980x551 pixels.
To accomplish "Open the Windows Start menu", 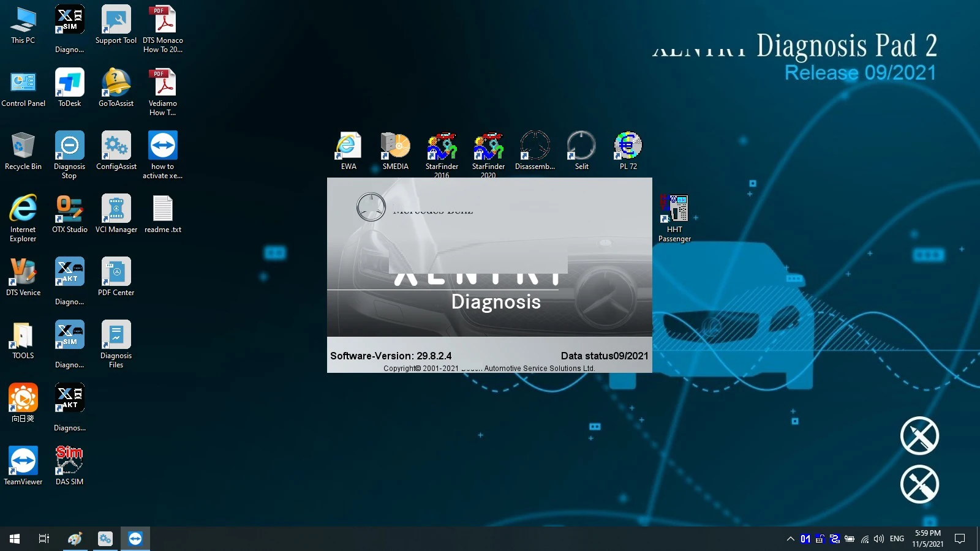I will coord(15,539).
